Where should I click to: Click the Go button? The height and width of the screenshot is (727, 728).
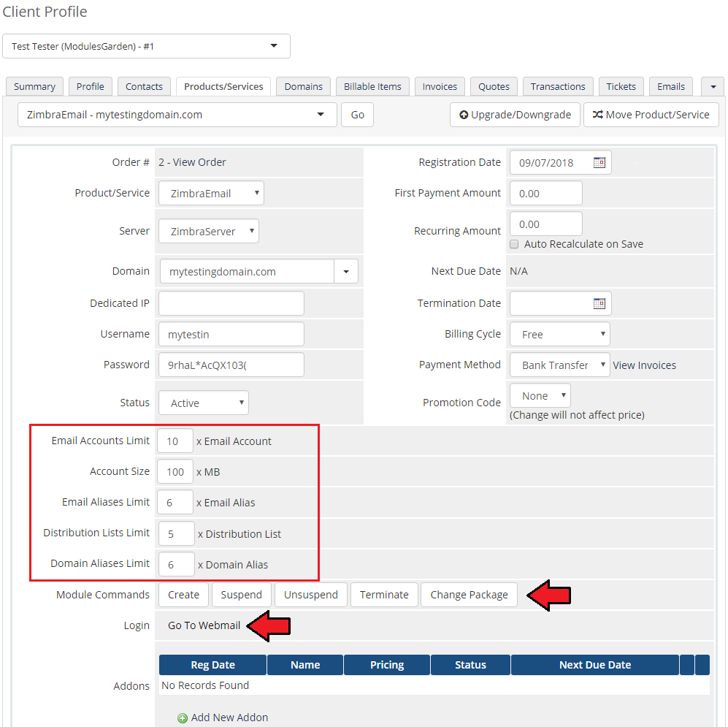coord(357,115)
